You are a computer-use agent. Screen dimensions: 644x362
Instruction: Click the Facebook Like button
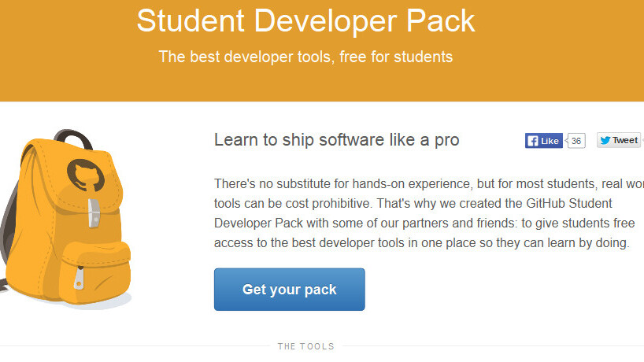543,141
